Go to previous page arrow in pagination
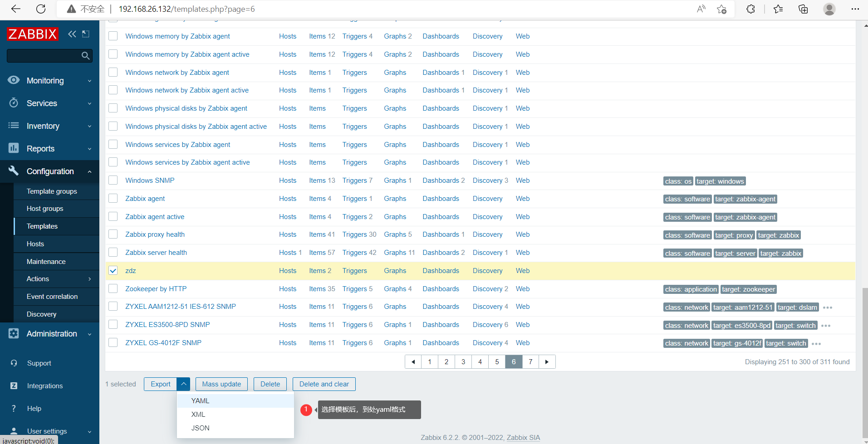 pyautogui.click(x=413, y=362)
